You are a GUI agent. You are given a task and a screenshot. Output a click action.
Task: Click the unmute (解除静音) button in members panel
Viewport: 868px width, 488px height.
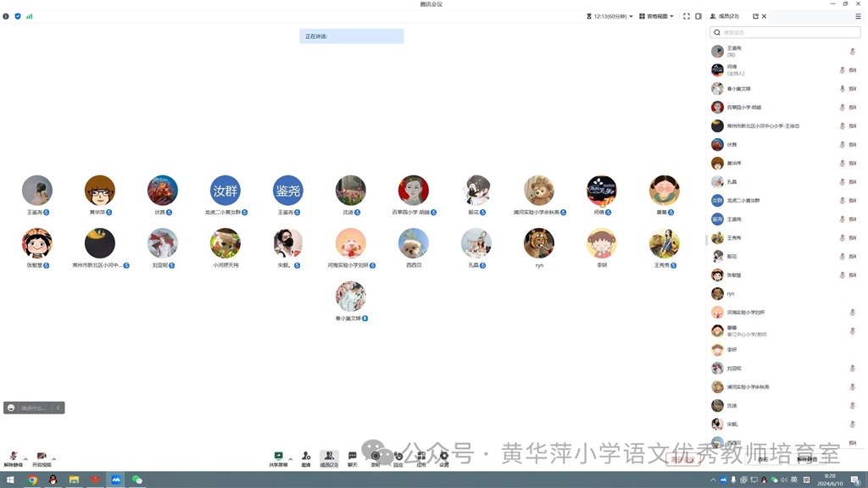[807, 459]
